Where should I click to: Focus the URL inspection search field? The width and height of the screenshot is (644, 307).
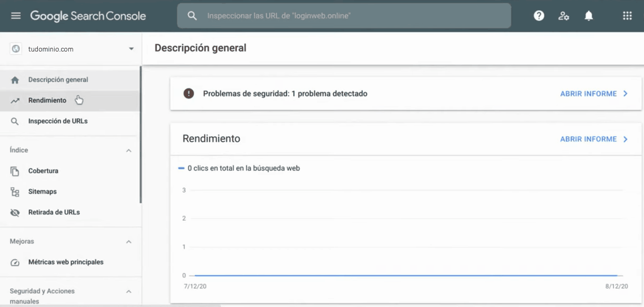[344, 16]
